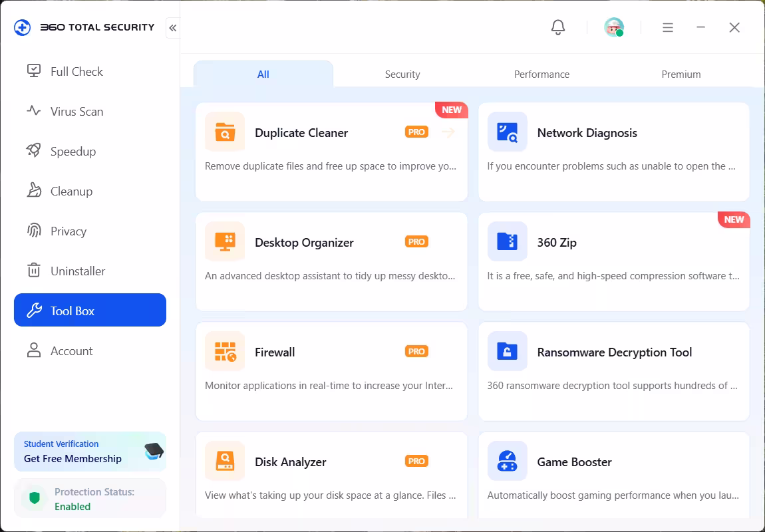This screenshot has width=765, height=532.
Task: Click the Virus Scan pulse icon
Action: click(34, 110)
